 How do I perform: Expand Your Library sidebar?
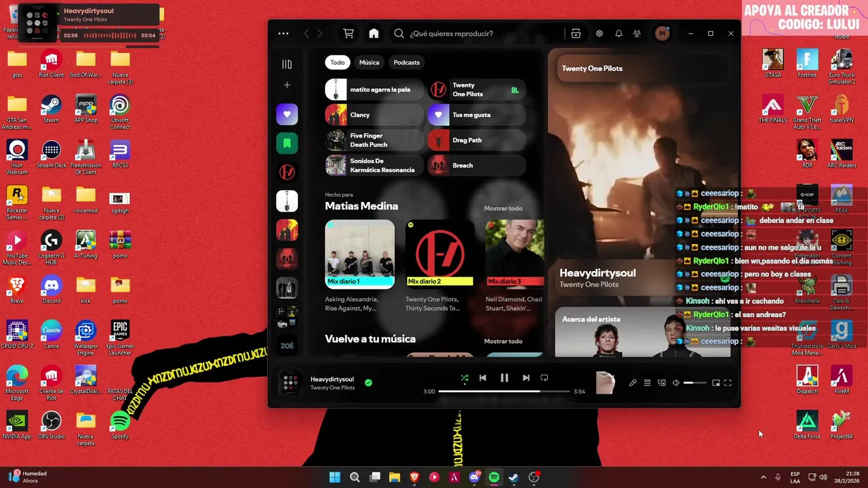pyautogui.click(x=287, y=64)
